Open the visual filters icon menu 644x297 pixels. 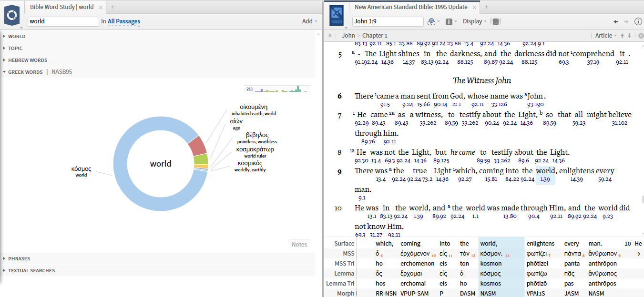(433, 21)
